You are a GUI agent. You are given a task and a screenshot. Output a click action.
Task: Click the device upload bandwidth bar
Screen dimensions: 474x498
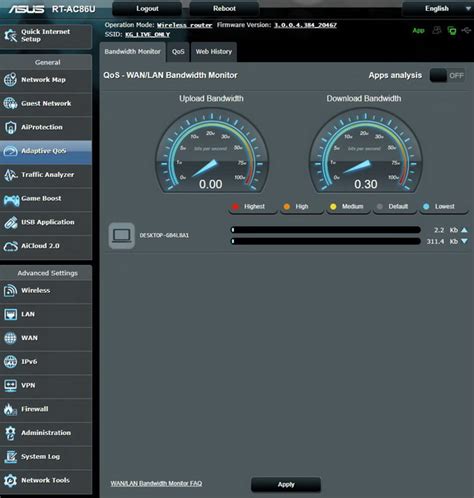[326, 230]
